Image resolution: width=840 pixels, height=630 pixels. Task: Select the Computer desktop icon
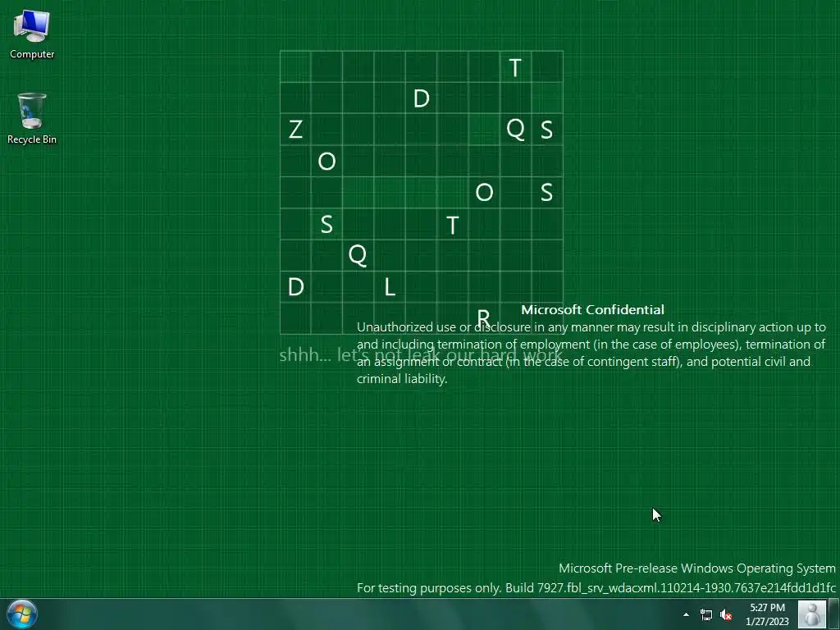pyautogui.click(x=32, y=34)
